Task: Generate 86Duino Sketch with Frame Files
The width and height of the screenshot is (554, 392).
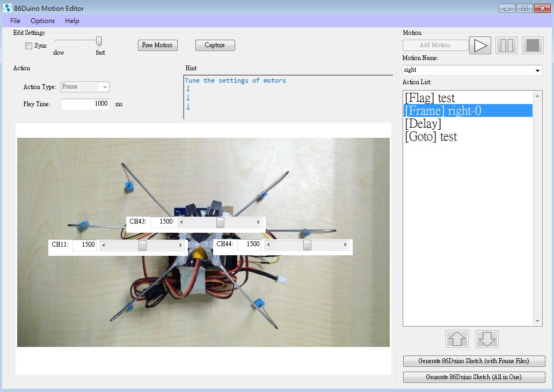Action: (x=474, y=361)
